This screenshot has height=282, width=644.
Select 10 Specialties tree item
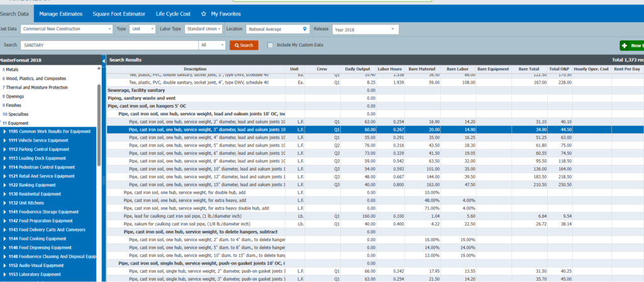[16, 114]
